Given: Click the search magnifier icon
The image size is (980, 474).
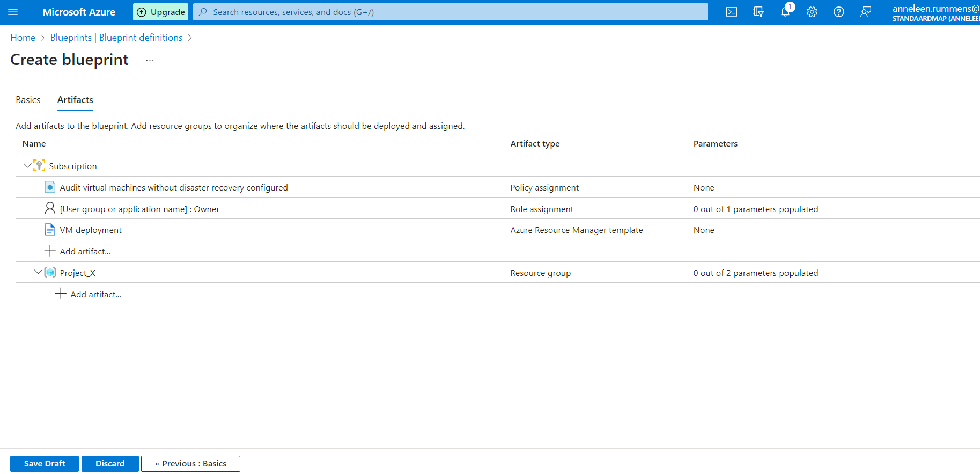Looking at the screenshot, I should pyautogui.click(x=203, y=12).
